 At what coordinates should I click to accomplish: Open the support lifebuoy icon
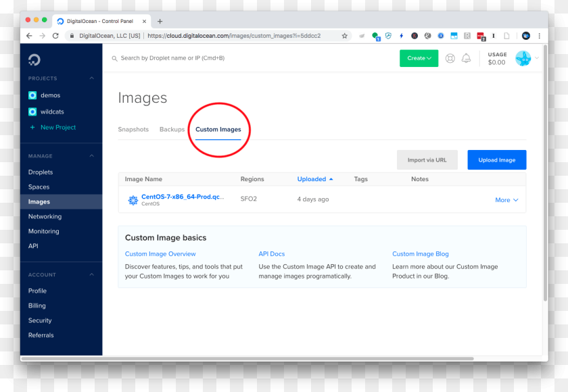pos(450,58)
